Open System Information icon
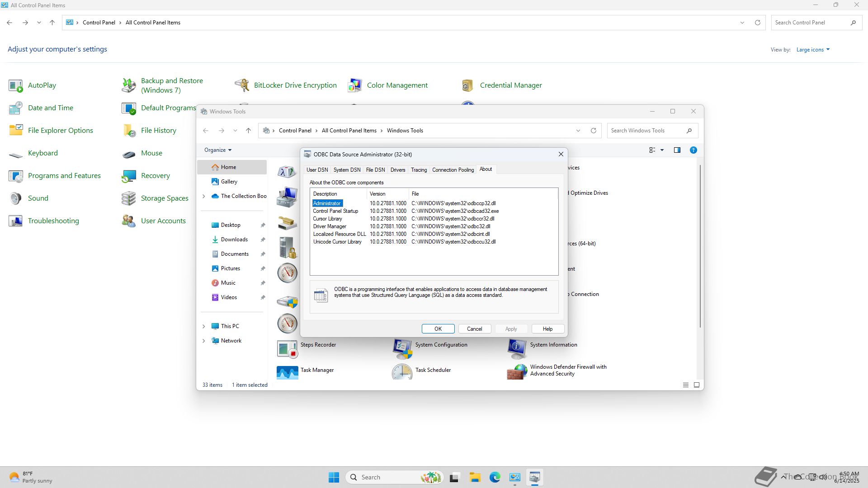The height and width of the screenshot is (488, 868). tap(517, 348)
